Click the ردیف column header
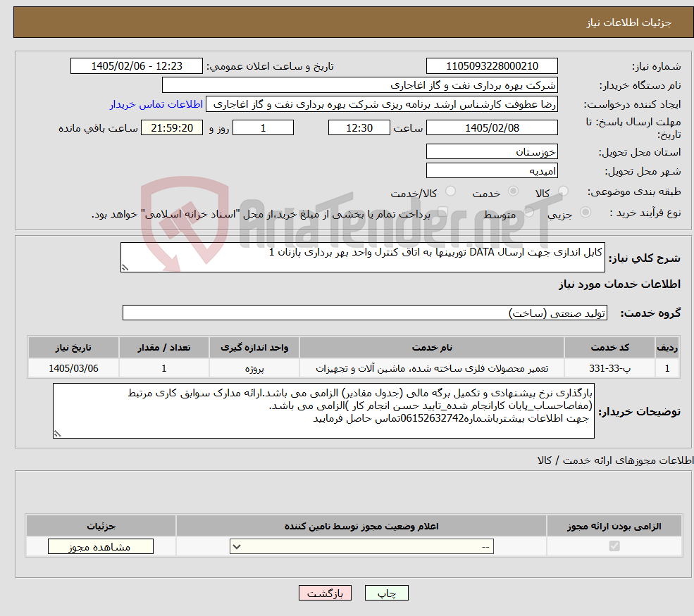This screenshot has height=616, width=694. point(667,348)
